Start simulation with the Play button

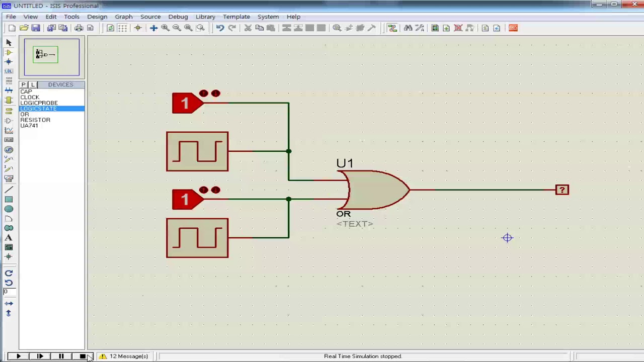pos(18,356)
